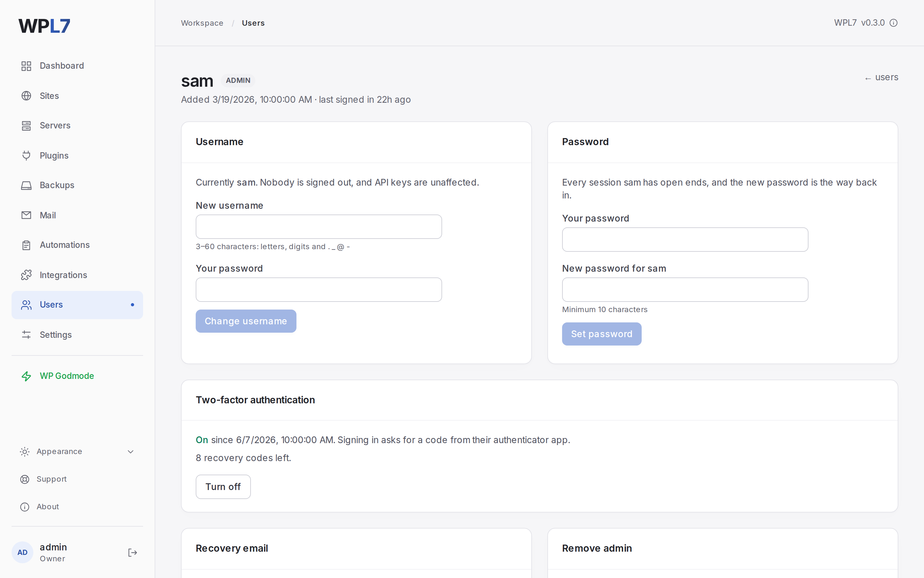Focus the New username field
Image resolution: width=924 pixels, height=578 pixels.
pyautogui.click(x=319, y=227)
